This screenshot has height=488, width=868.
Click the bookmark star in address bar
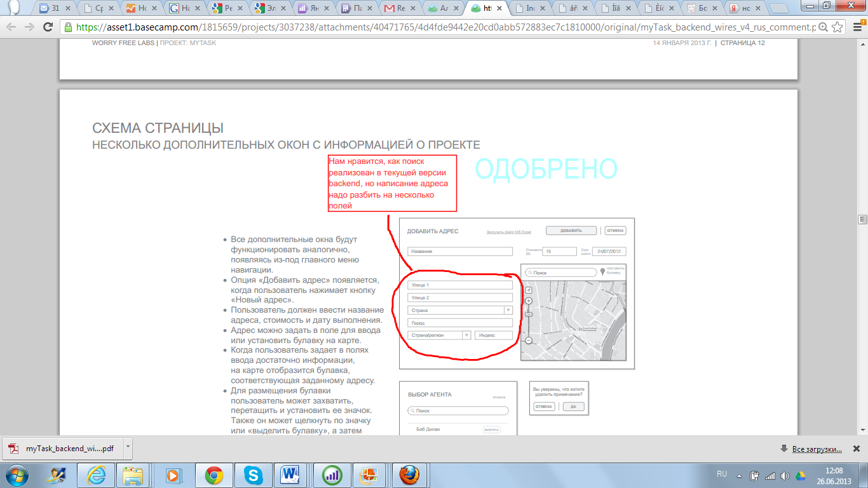pyautogui.click(x=837, y=27)
